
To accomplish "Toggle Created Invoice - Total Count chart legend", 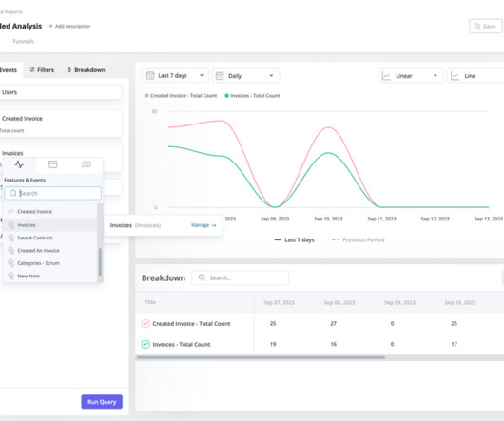I will click(x=181, y=96).
